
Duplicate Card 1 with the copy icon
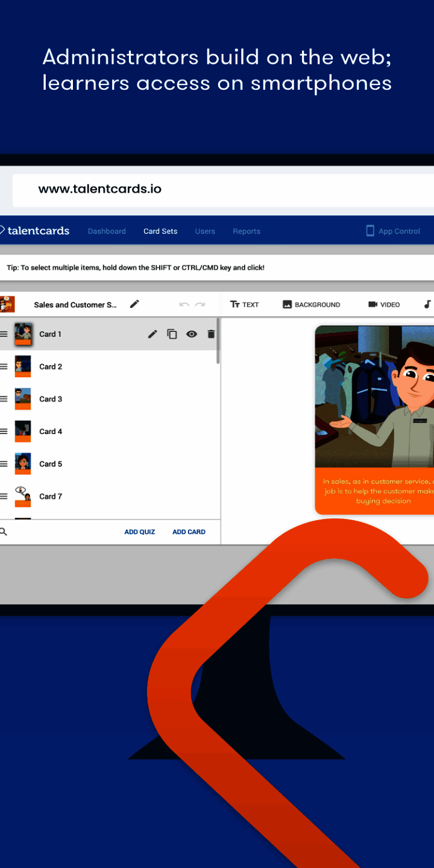click(x=172, y=334)
